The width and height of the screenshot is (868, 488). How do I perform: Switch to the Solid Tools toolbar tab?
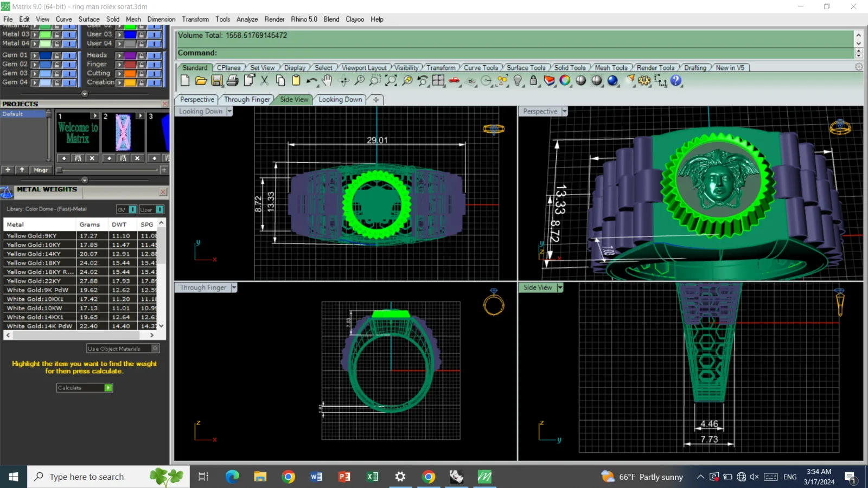570,68
